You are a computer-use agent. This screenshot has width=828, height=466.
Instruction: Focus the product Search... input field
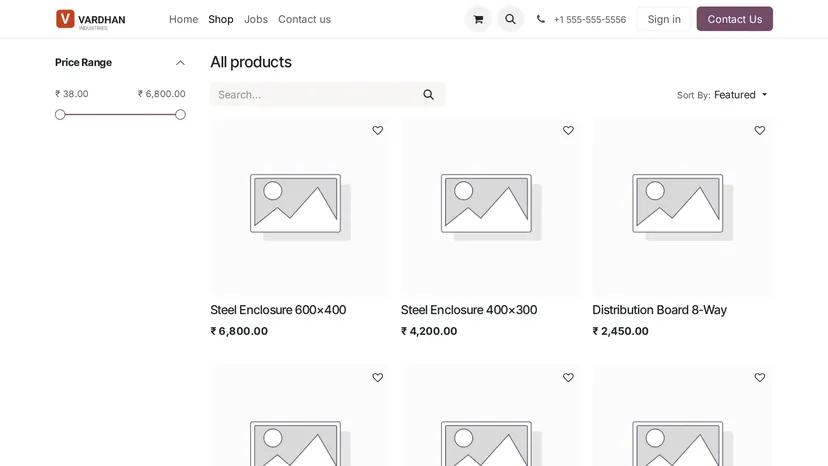coord(314,95)
